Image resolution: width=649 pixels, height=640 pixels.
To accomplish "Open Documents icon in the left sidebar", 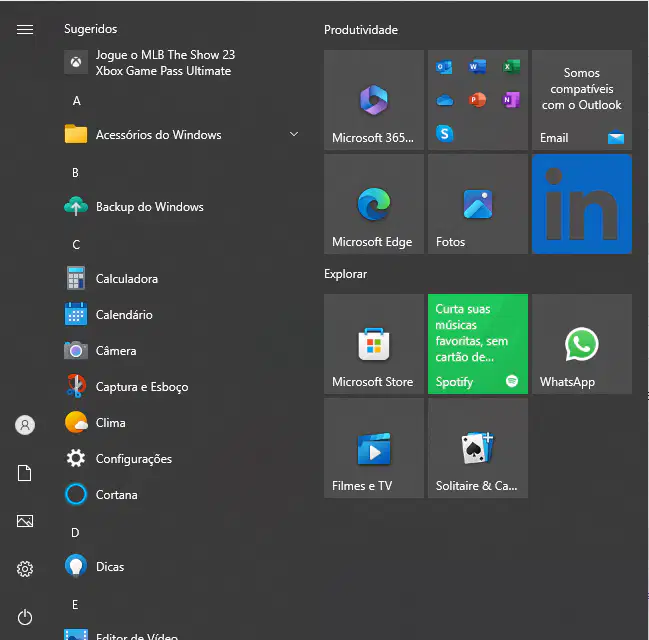I will (x=24, y=473).
